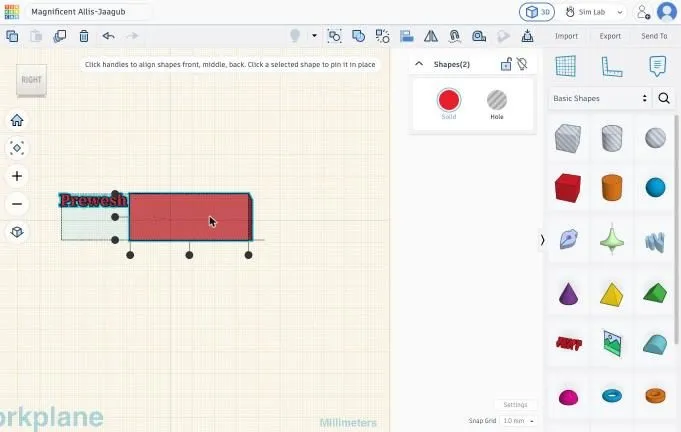Switch to 3D design view
The width and height of the screenshot is (681, 432).
pos(537,12)
